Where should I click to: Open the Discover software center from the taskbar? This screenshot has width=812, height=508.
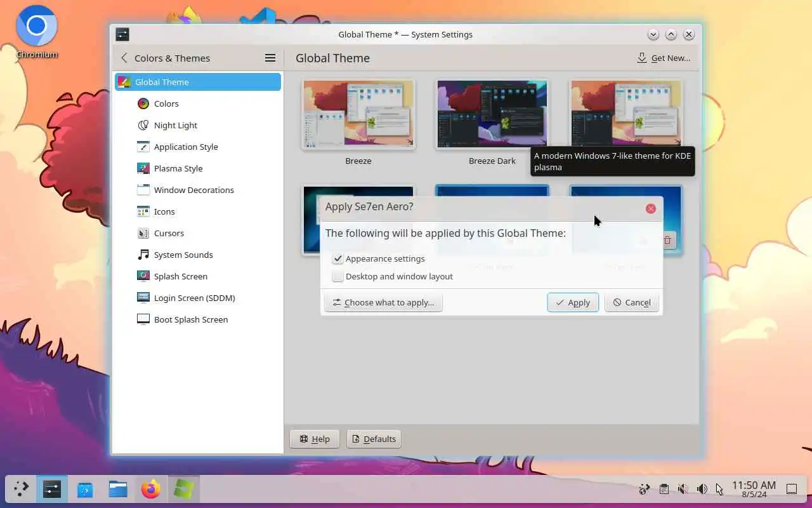(85, 490)
